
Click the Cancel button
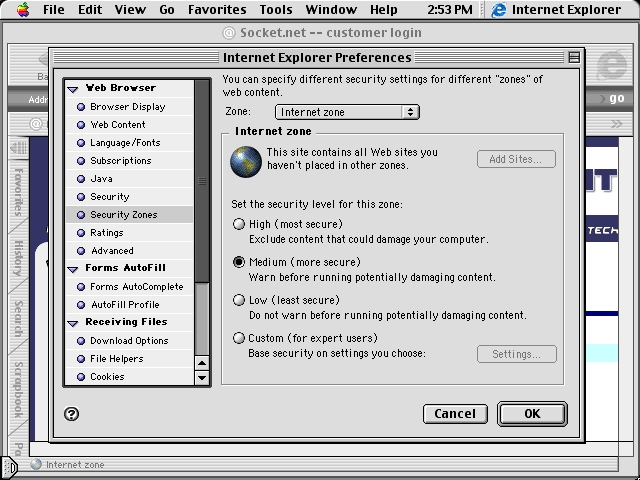(455, 414)
